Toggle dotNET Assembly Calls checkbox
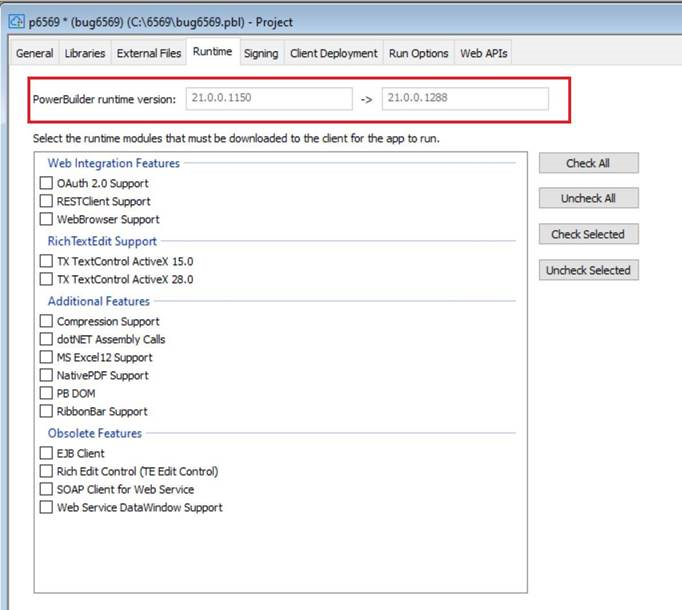The width and height of the screenshot is (682, 610). click(x=46, y=339)
